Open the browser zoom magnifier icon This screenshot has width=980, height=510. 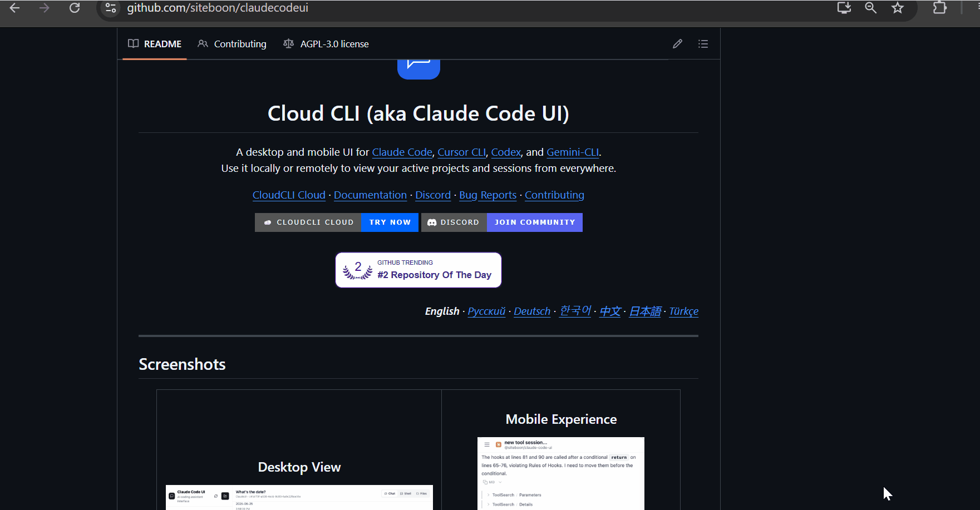(x=871, y=8)
